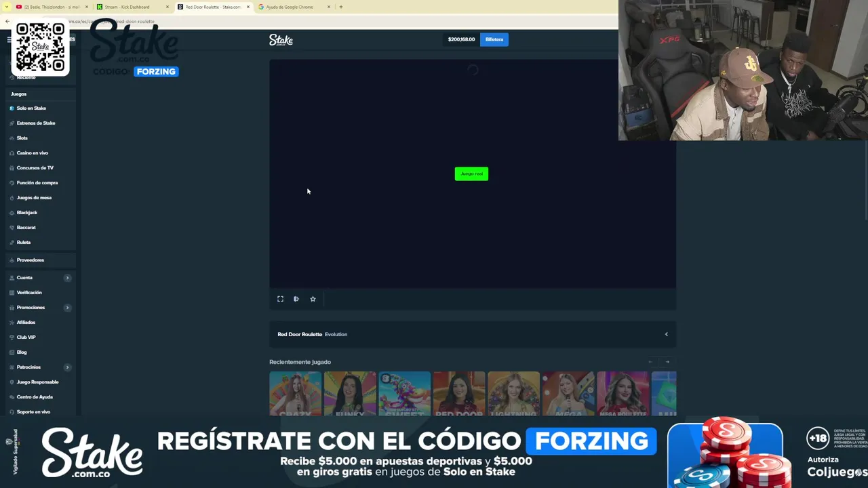The width and height of the screenshot is (868, 488).
Task: Click the Juegos sidebar heading
Action: (x=18, y=94)
